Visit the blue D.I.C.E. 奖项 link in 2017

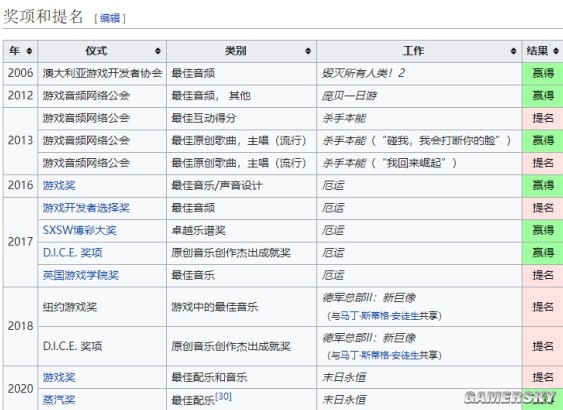pos(72,253)
